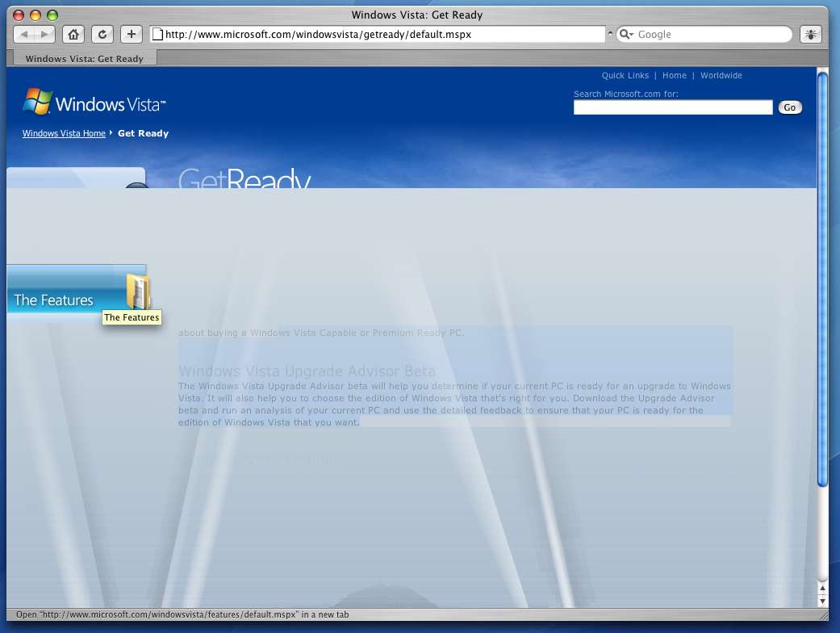Click the folder icon on The Features
Screen dimensions: 840x633
[x=138, y=291]
